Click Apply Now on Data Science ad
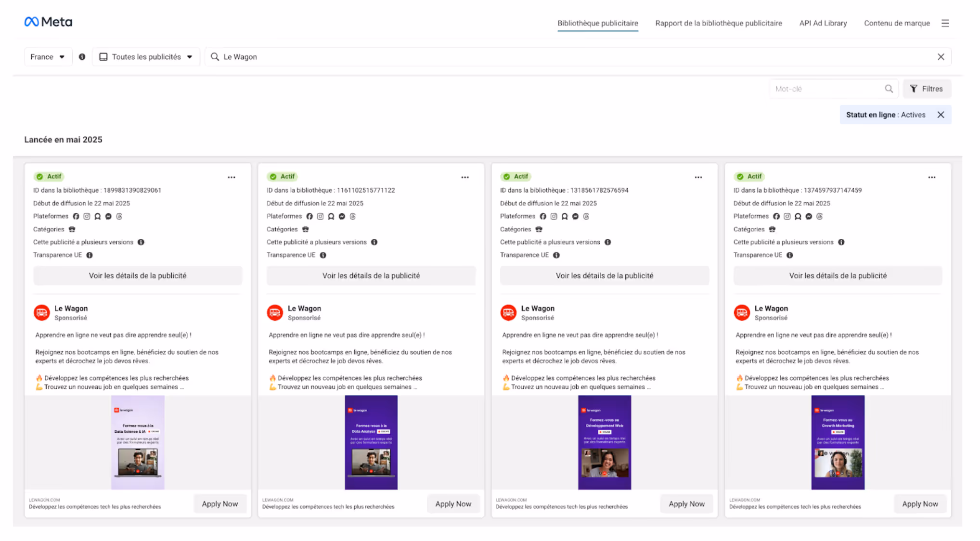This screenshot has width=980, height=541. coord(220,504)
